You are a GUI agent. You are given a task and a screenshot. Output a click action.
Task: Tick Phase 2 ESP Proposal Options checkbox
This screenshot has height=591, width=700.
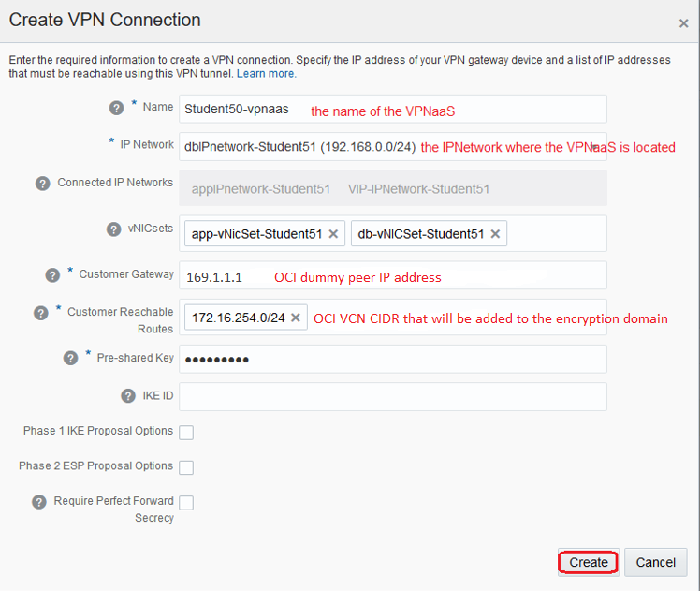pyautogui.click(x=186, y=467)
